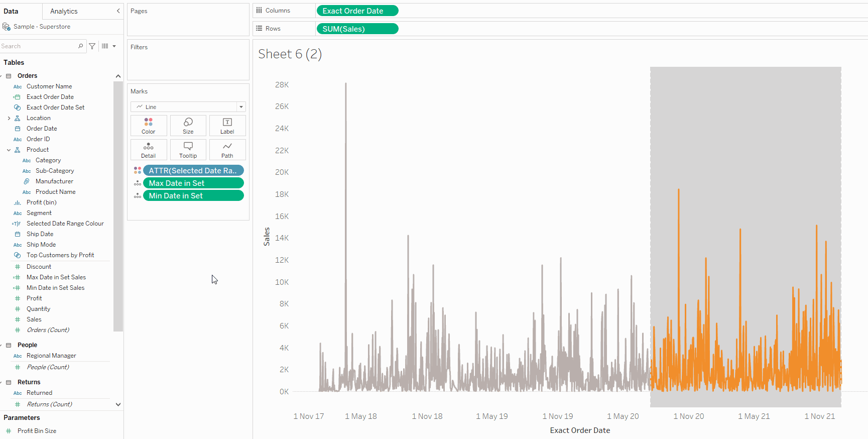Viewport: 868px width, 439px height.
Task: Click the Path marks card button
Action: [x=227, y=150]
